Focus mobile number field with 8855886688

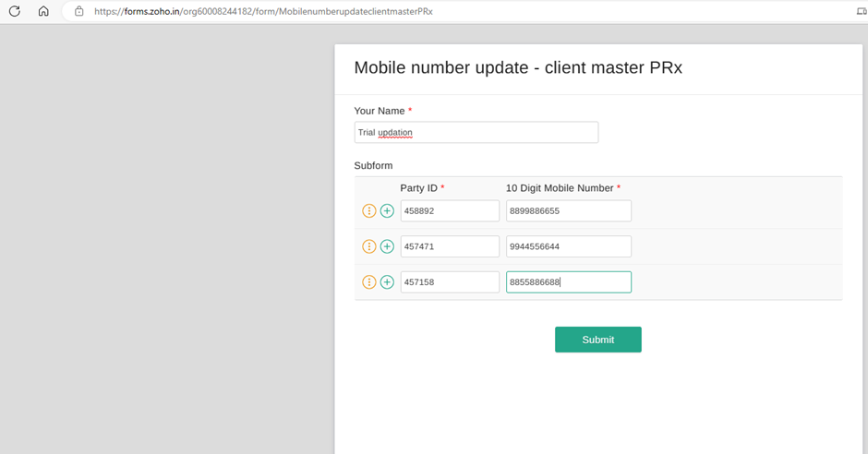pos(568,282)
